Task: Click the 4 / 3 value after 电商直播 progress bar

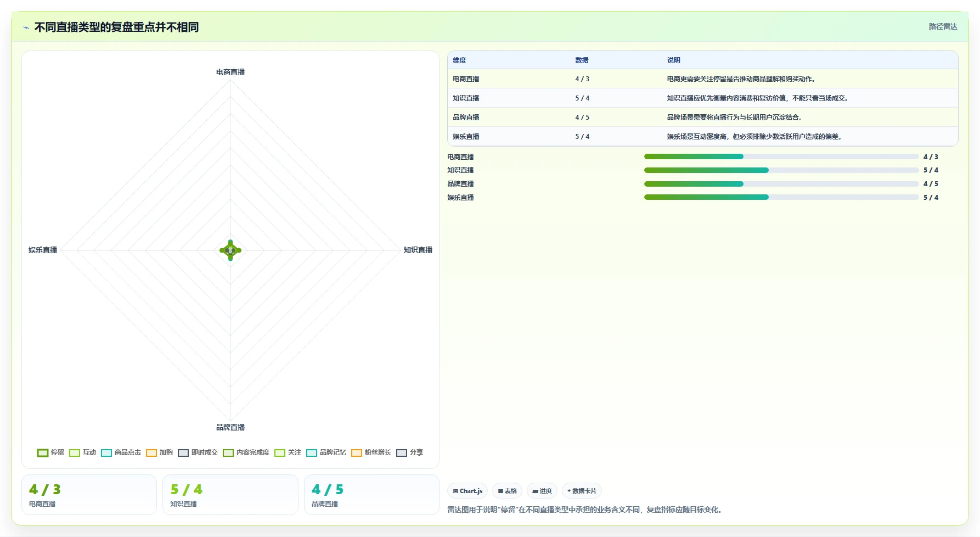Action: point(931,157)
